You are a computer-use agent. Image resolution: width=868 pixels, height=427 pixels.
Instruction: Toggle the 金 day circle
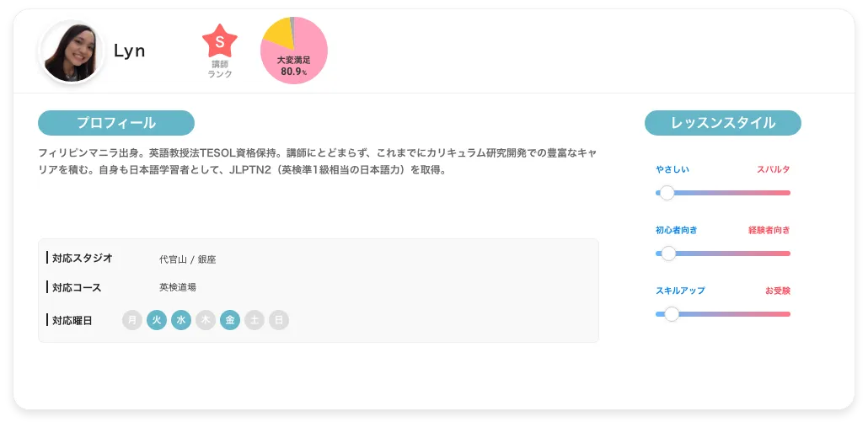(230, 320)
